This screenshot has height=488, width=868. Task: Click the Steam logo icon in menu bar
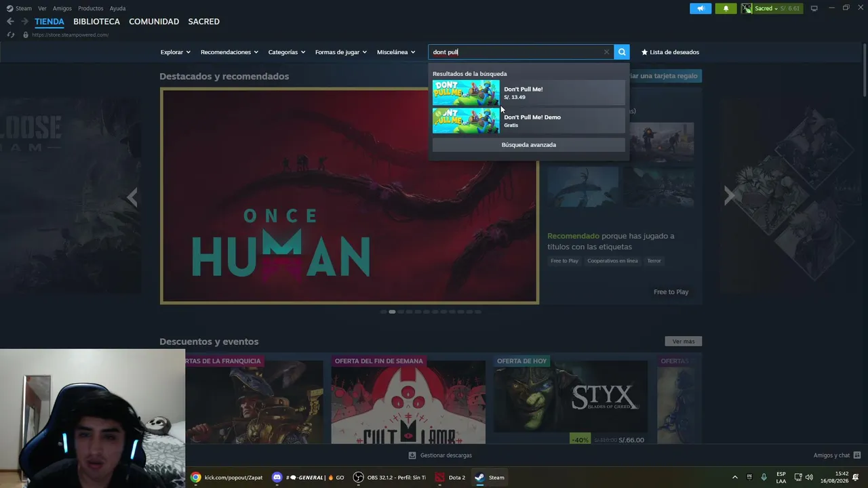coord(9,8)
